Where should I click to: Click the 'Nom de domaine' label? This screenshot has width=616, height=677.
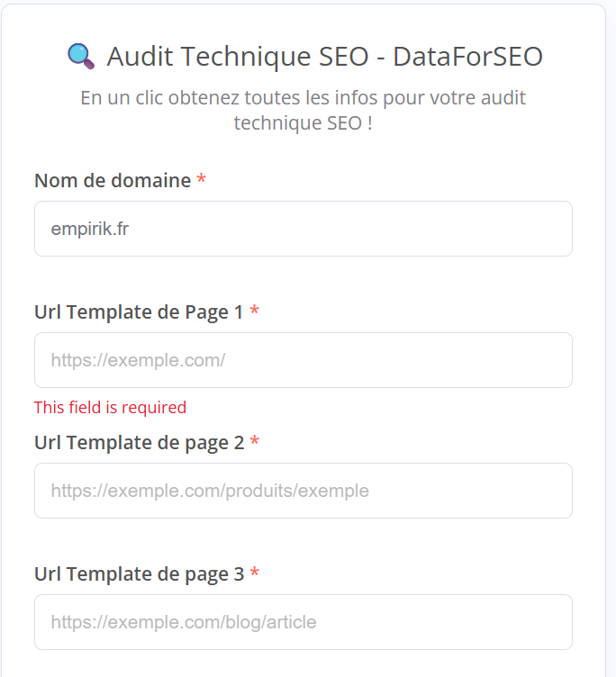(x=113, y=180)
